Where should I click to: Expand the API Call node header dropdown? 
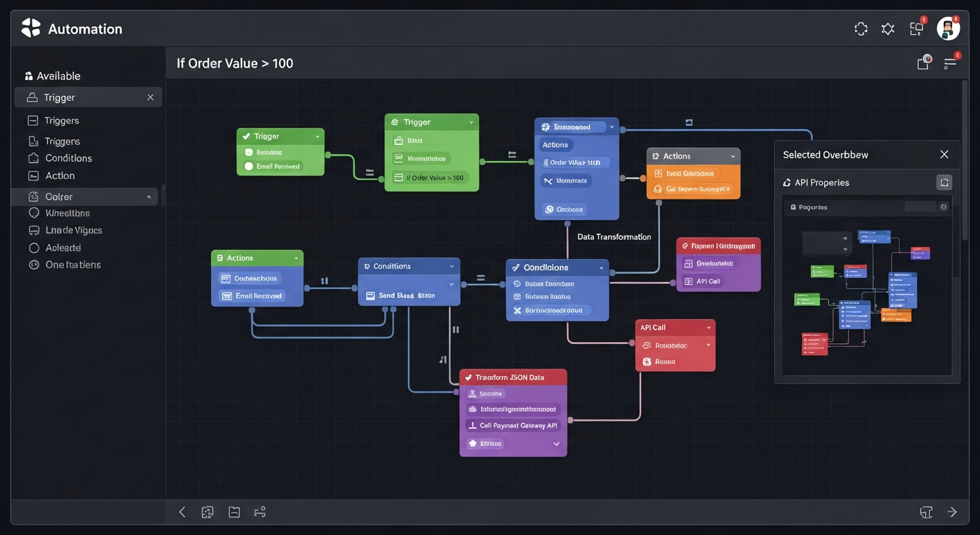pyautogui.click(x=709, y=327)
